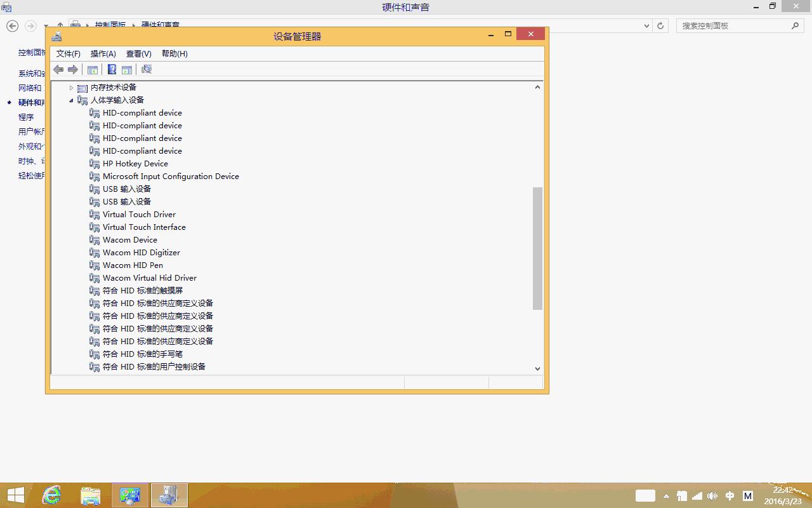Click the 人体学输入设备 category icon
Image resolution: width=812 pixels, height=508 pixels.
click(82, 100)
